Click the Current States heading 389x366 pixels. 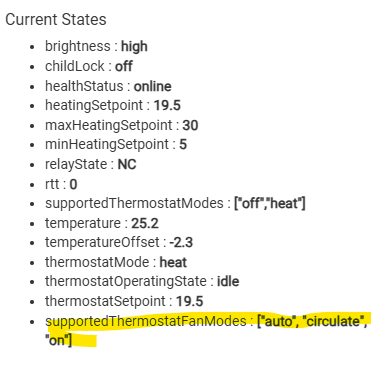(x=56, y=19)
